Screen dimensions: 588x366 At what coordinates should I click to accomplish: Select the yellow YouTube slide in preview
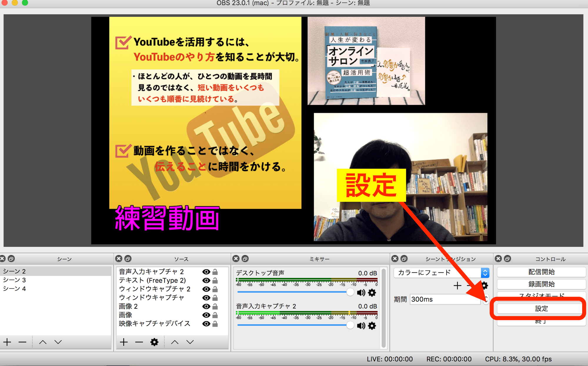[205, 113]
